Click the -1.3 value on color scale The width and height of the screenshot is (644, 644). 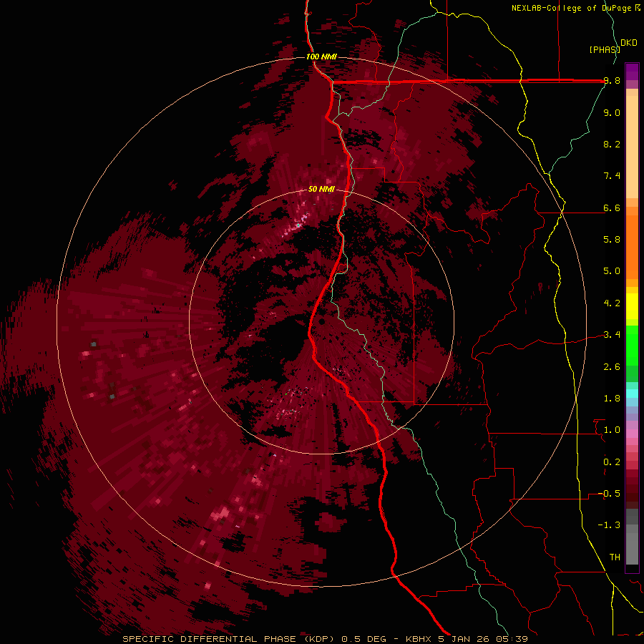coord(609,525)
